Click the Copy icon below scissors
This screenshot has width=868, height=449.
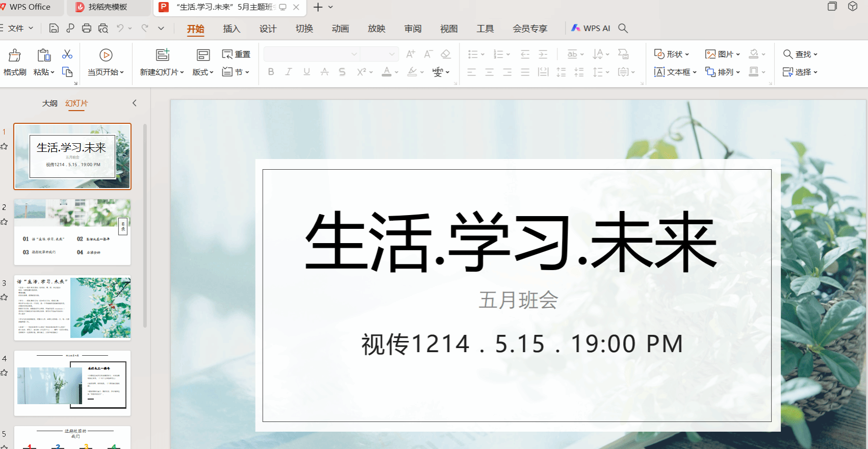click(67, 72)
